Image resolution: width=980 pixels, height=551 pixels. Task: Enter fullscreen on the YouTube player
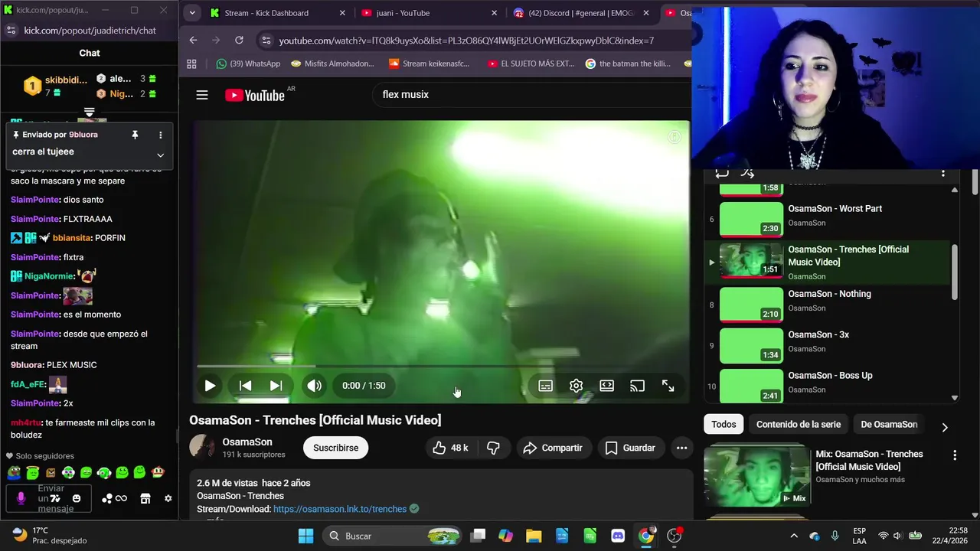tap(668, 386)
